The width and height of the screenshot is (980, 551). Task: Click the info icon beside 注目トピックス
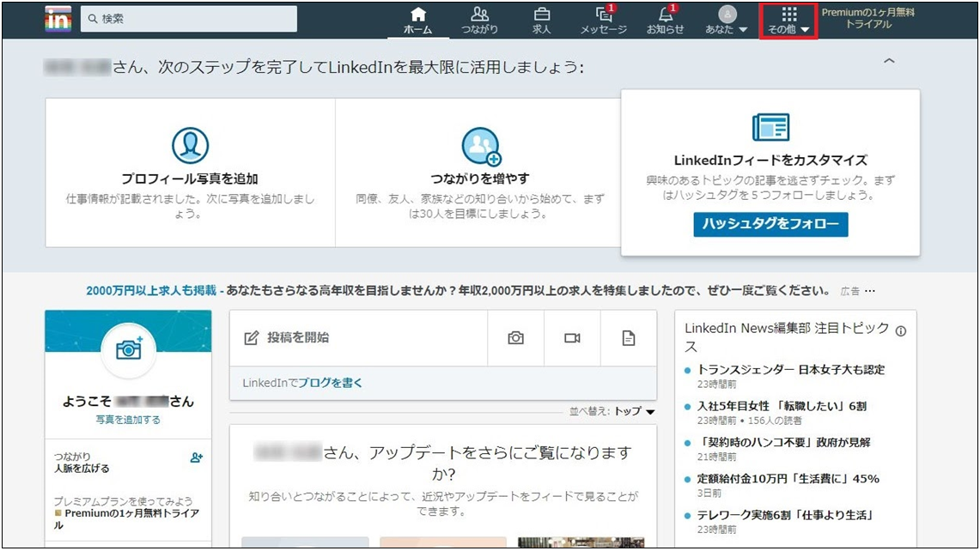pyautogui.click(x=901, y=331)
